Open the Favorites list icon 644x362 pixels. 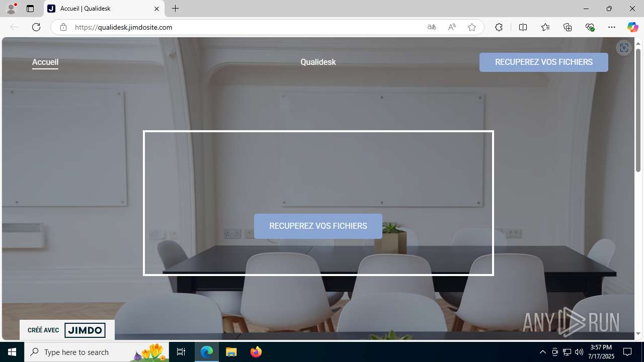(545, 27)
